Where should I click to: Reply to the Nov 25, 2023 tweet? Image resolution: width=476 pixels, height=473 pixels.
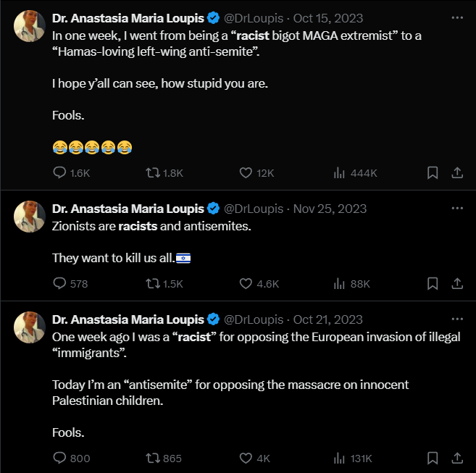(60, 284)
